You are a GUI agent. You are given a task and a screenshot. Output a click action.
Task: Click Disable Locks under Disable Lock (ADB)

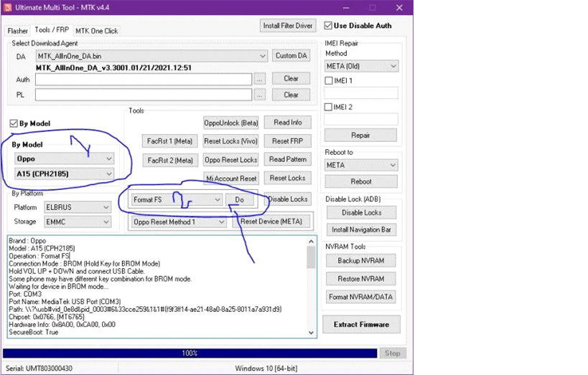pos(362,212)
